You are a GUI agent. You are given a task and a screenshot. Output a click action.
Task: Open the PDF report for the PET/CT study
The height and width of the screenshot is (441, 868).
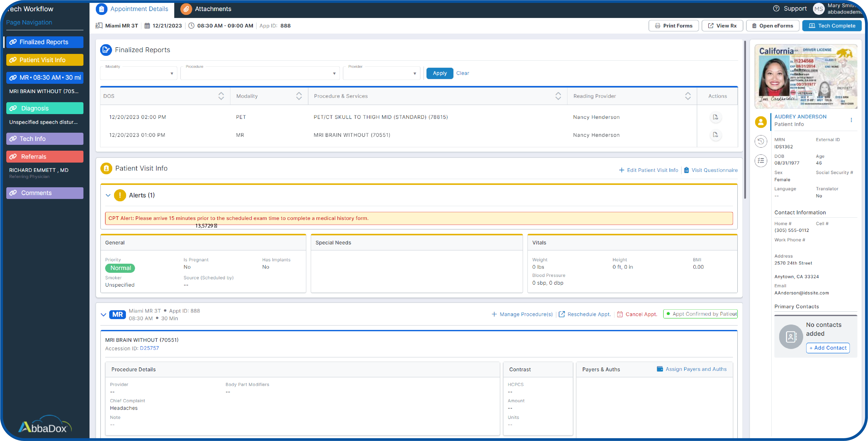click(716, 117)
